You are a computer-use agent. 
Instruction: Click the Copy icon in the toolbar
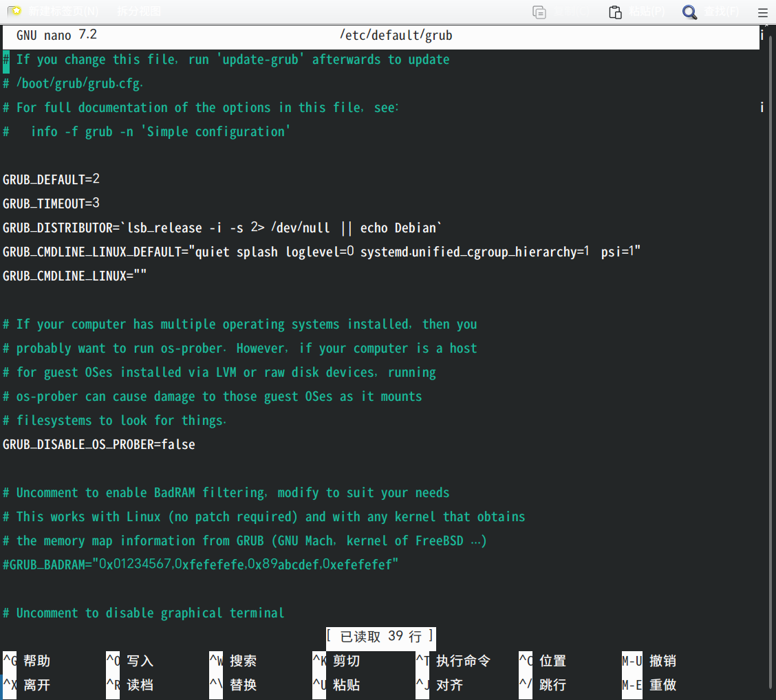(539, 12)
